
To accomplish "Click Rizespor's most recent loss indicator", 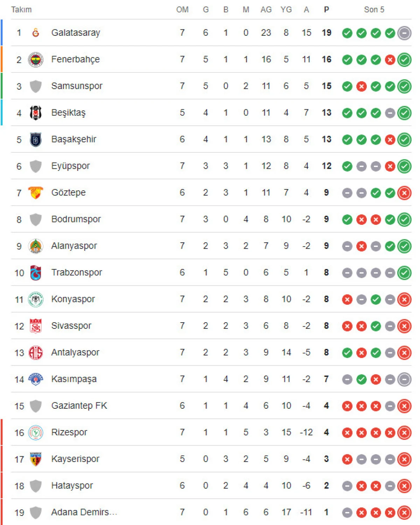I will click(x=404, y=433).
